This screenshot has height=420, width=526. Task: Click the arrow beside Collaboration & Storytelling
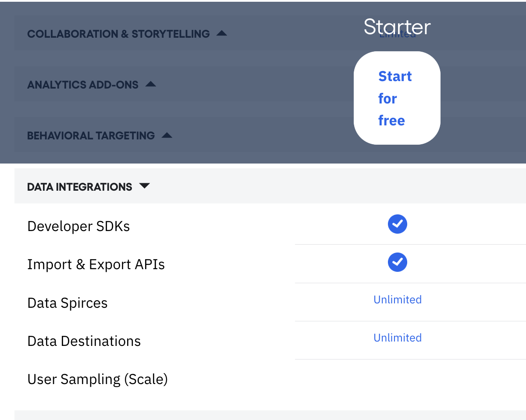coord(222,33)
